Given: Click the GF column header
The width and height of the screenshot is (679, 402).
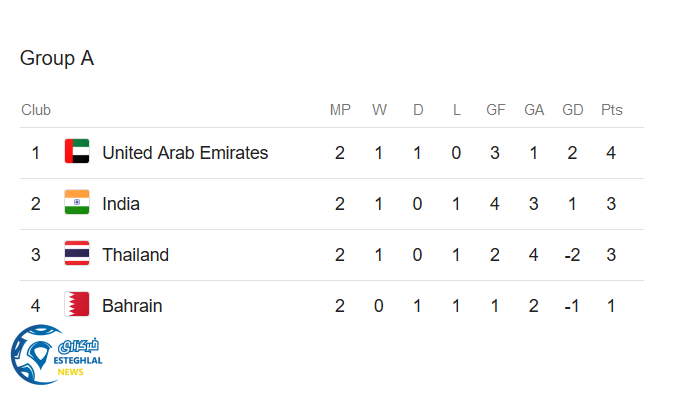Looking at the screenshot, I should pos(495,110).
